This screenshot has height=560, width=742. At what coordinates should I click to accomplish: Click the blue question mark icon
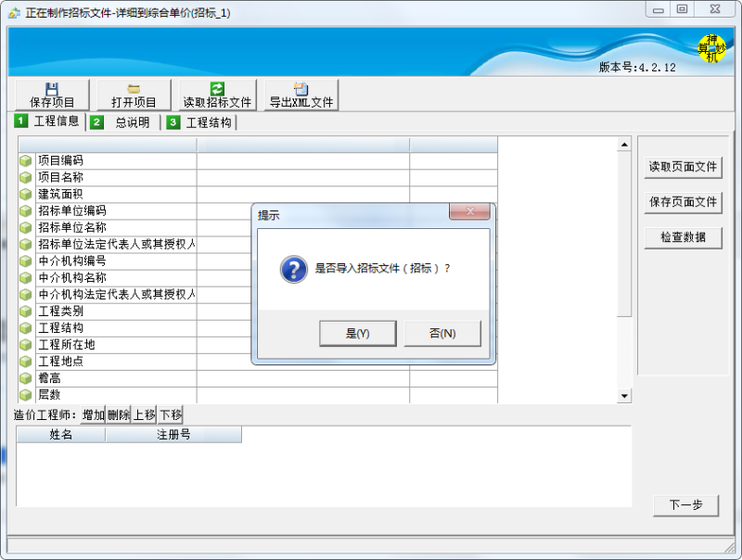click(x=293, y=269)
